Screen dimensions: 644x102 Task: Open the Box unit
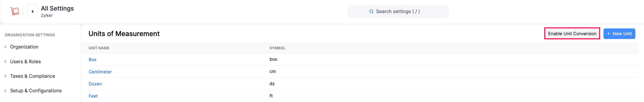[x=92, y=60]
